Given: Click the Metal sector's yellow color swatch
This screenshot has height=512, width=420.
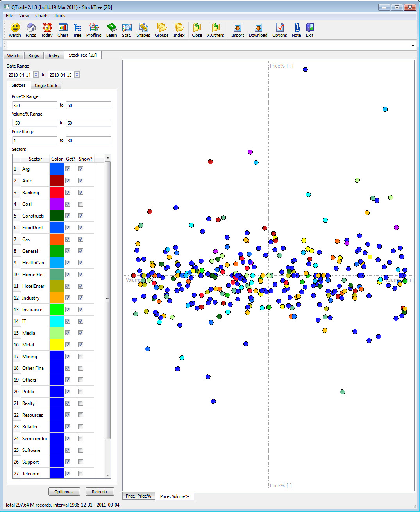Looking at the screenshot, I should pos(56,344).
